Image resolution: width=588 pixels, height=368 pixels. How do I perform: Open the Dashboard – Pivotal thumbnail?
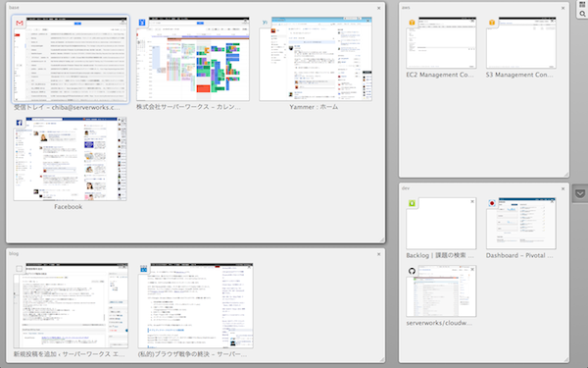pos(521,224)
